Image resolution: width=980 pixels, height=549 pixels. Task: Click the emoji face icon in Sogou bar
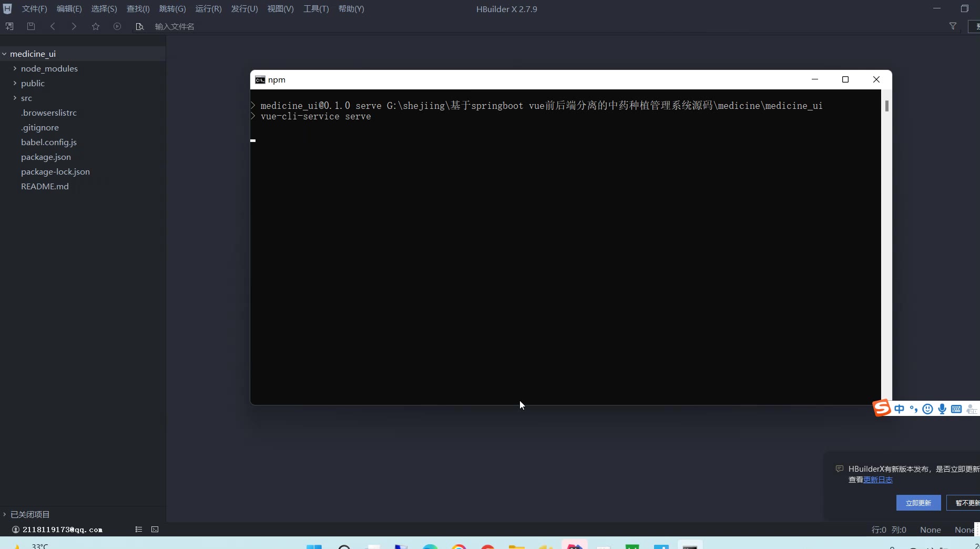click(x=928, y=409)
